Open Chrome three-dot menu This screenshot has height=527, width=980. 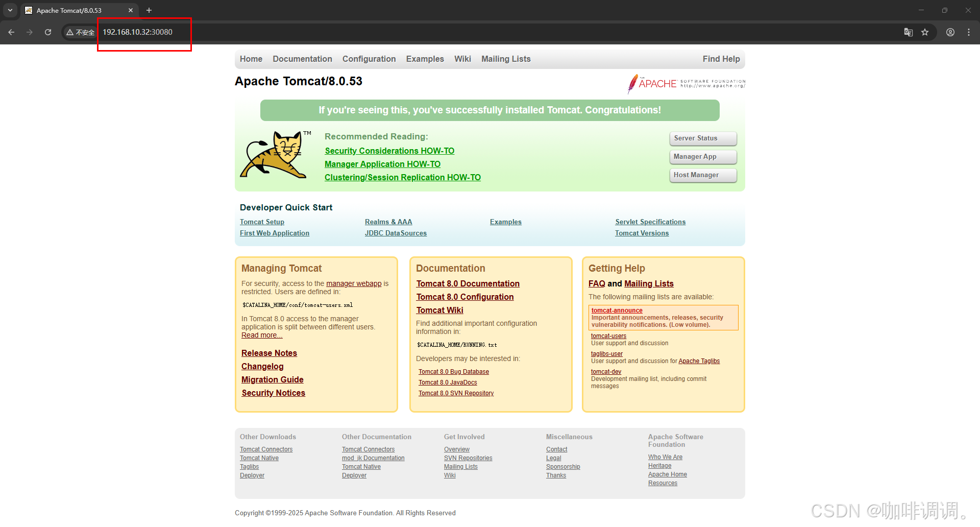969,32
